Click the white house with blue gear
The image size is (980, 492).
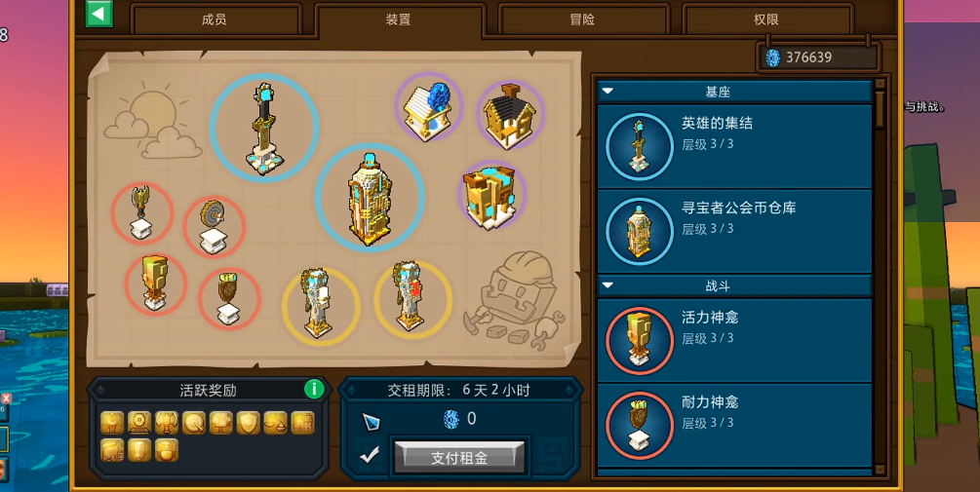[x=429, y=106]
